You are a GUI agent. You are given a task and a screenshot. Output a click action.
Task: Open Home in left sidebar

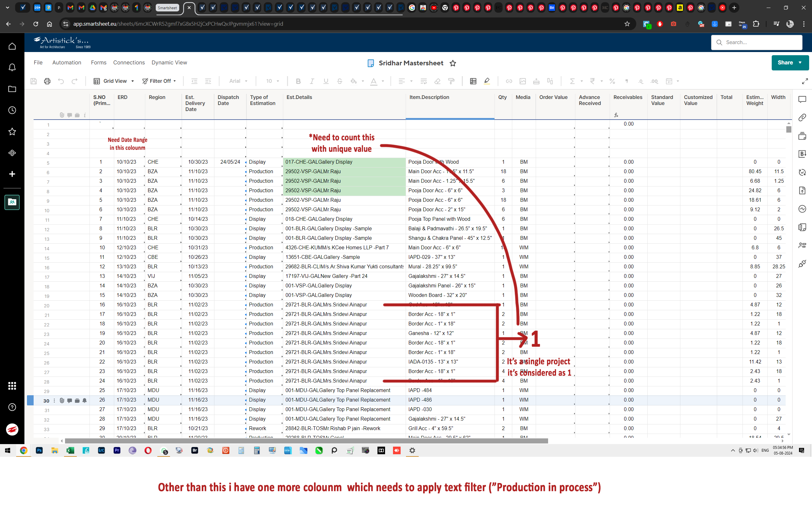(x=12, y=46)
